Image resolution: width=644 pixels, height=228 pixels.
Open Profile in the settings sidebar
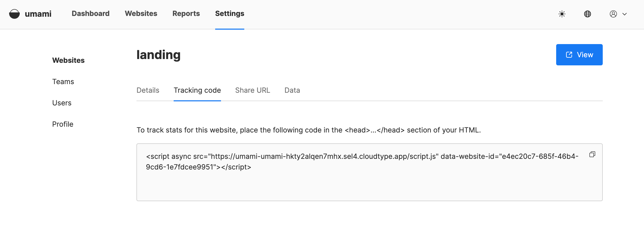[63, 124]
